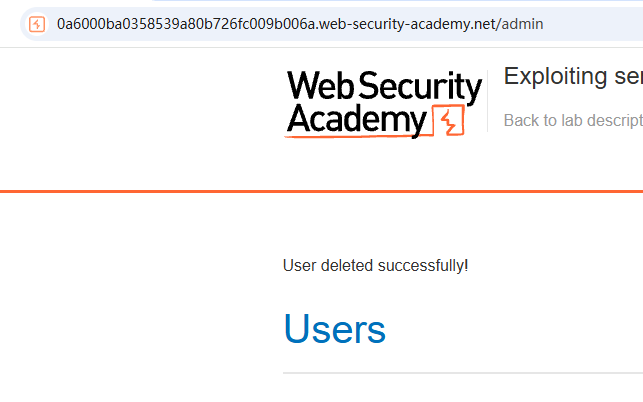Click the orange divider line below the header
This screenshot has height=402, width=643.
pos(322,191)
